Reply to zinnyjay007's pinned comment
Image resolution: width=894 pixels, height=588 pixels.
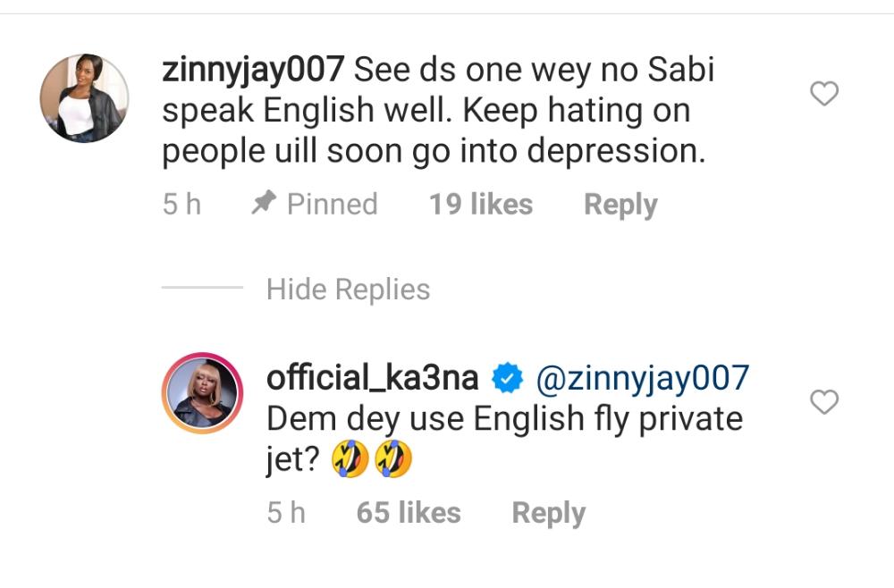[x=620, y=205]
